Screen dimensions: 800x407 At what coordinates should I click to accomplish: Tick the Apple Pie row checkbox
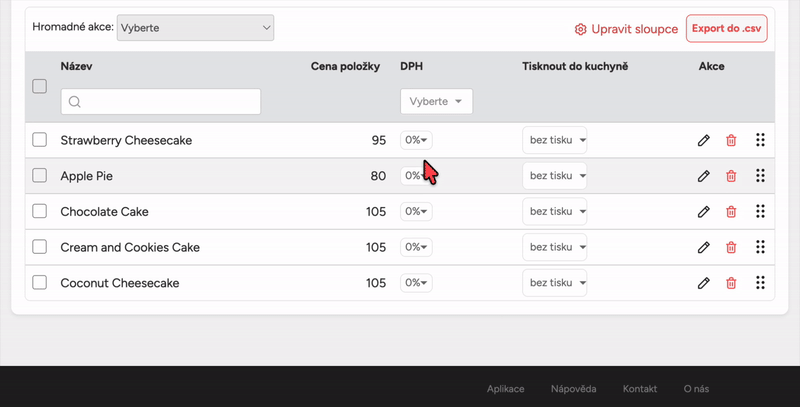40,176
